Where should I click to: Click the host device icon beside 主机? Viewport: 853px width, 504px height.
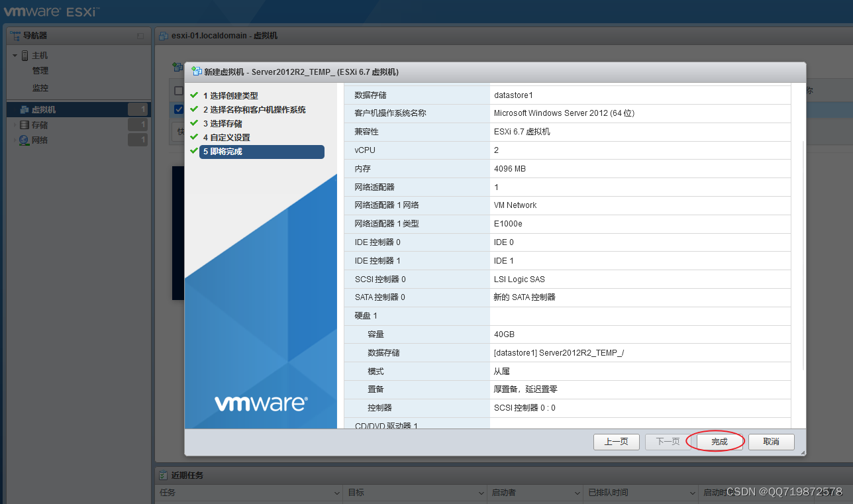(x=25, y=56)
